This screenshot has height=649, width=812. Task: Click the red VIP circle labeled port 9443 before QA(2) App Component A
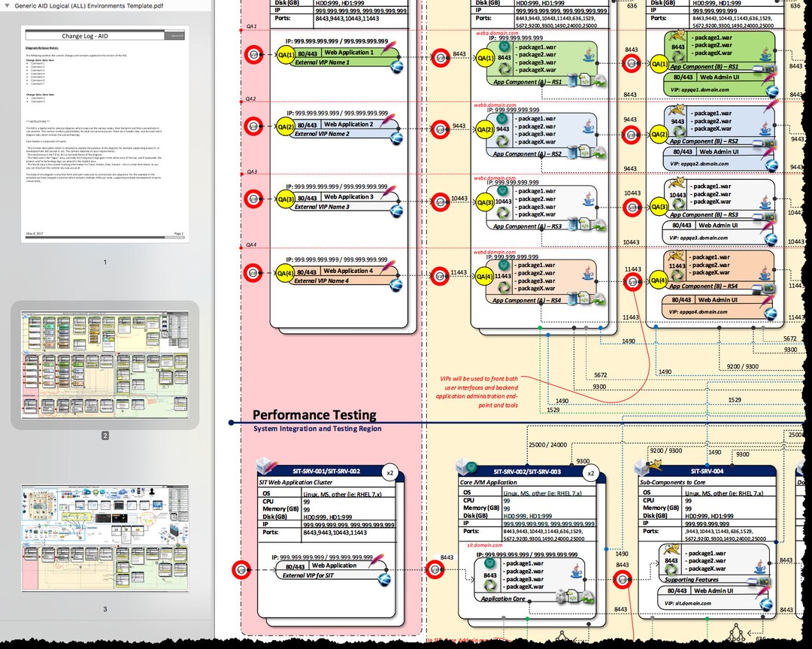(x=440, y=129)
